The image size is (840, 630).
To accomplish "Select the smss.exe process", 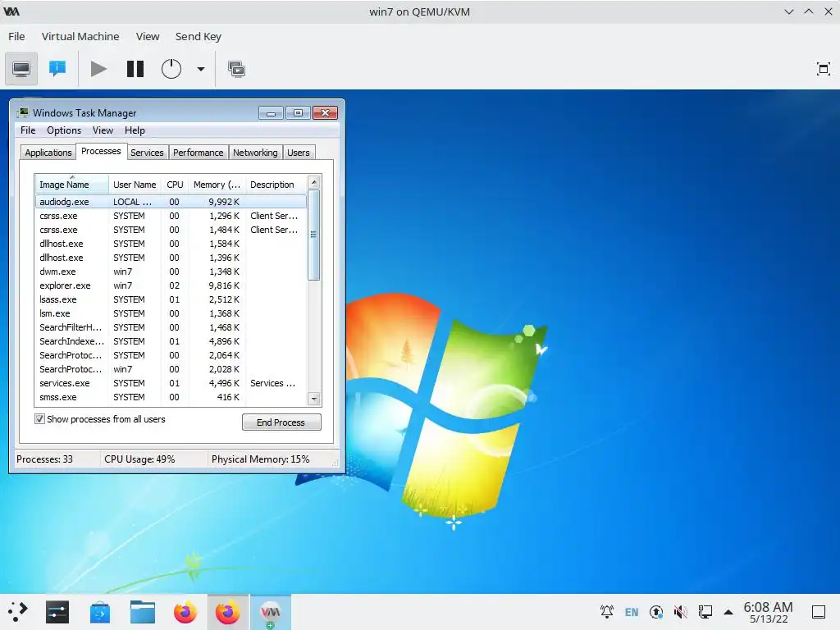I will pyautogui.click(x=171, y=397).
